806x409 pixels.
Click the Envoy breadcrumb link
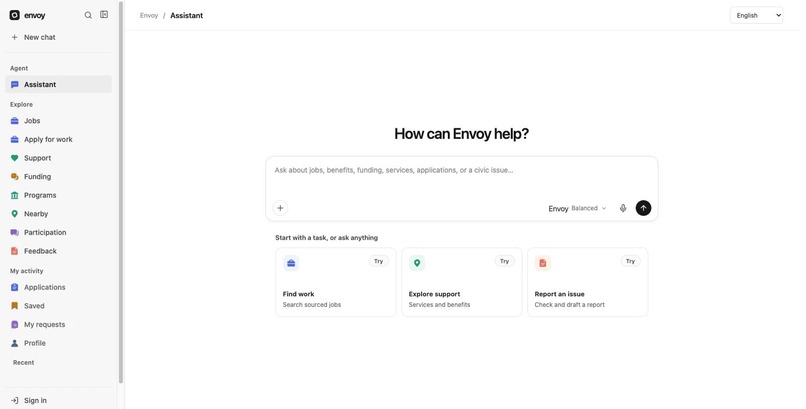[x=149, y=15]
